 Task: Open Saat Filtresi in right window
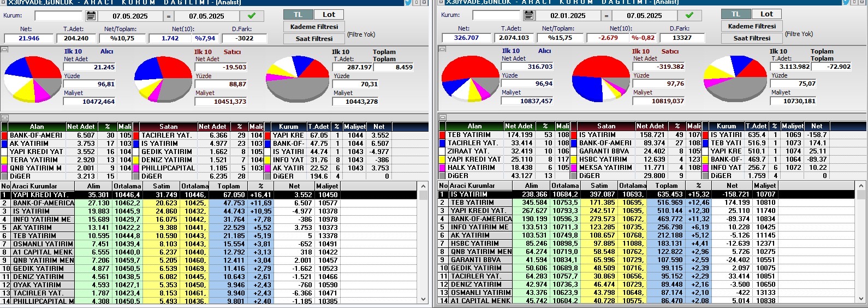pos(752,38)
